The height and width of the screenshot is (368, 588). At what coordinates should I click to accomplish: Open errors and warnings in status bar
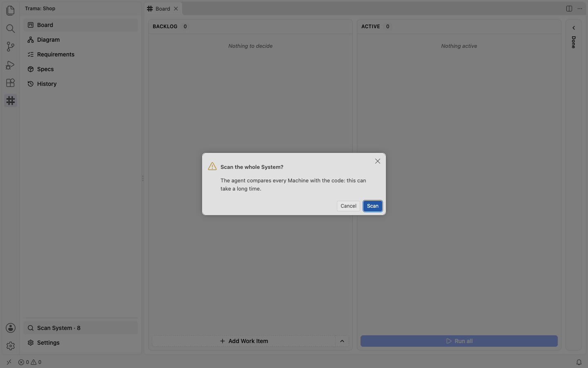30,362
